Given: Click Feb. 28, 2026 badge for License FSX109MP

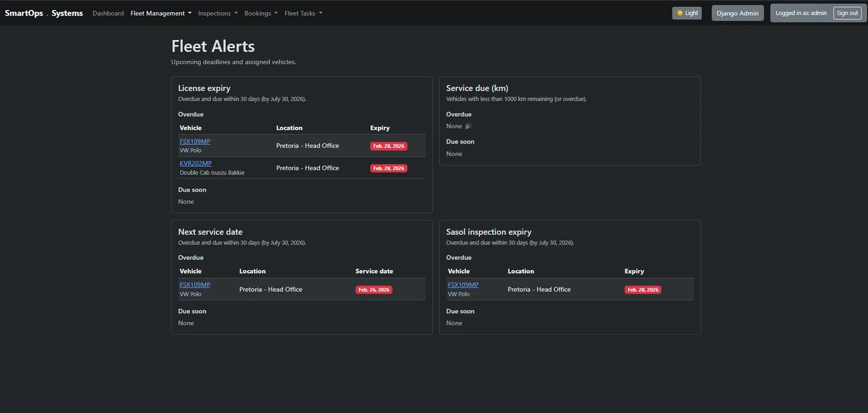Looking at the screenshot, I should pos(389,146).
